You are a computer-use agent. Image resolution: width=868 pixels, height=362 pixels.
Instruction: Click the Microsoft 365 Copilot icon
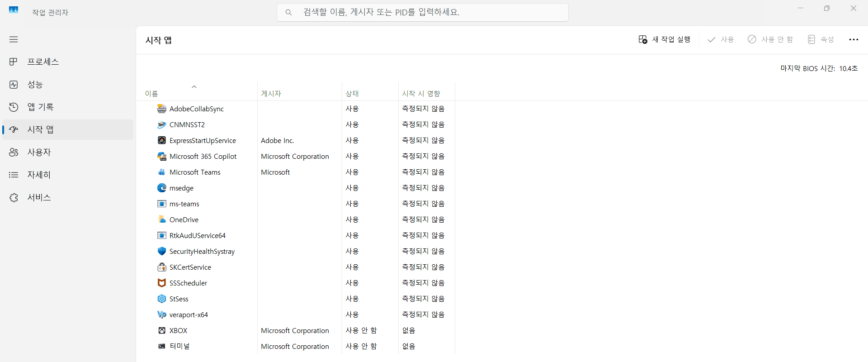click(162, 156)
